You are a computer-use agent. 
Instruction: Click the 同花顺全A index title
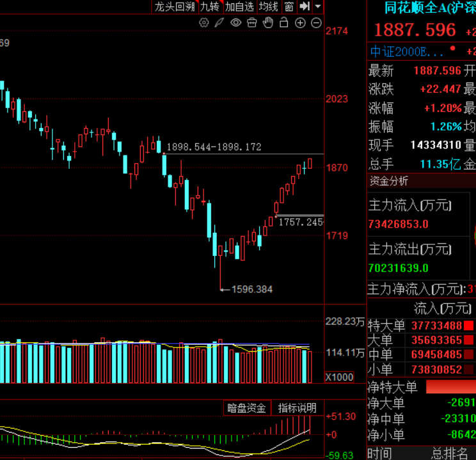pyautogui.click(x=430, y=8)
